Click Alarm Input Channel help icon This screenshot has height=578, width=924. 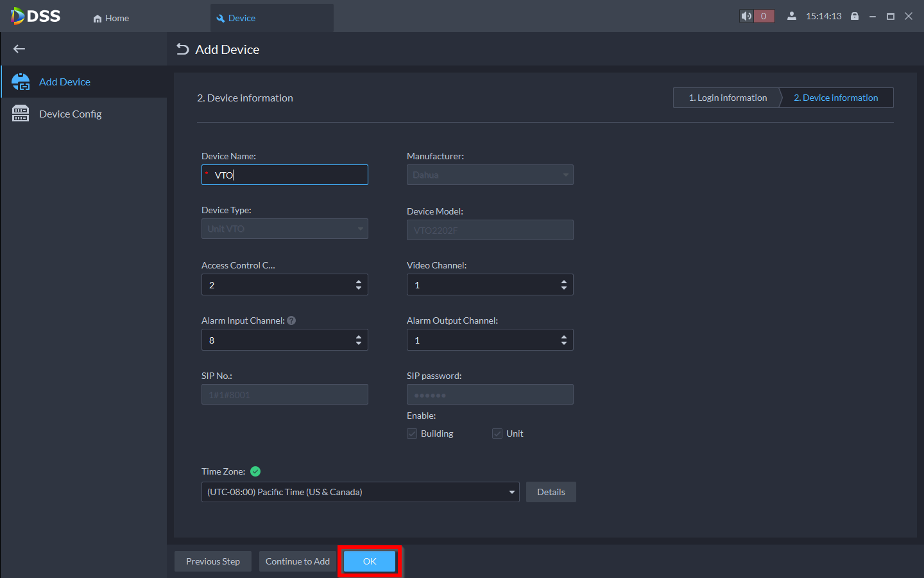[291, 320]
